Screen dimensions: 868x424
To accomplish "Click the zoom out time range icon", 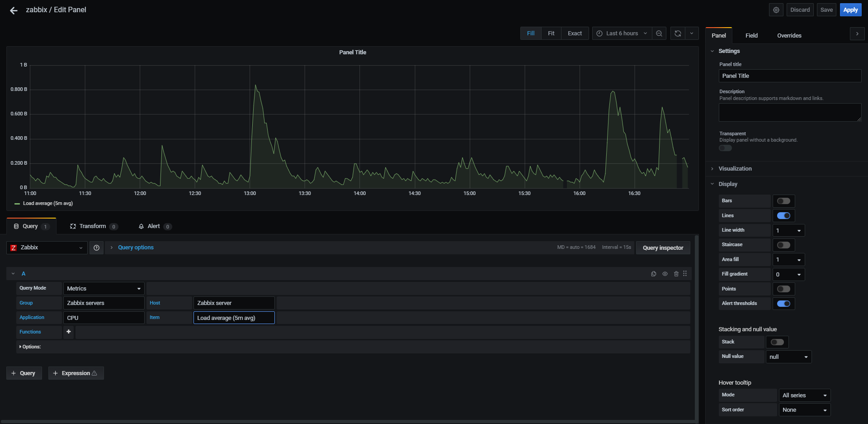I will tap(659, 33).
